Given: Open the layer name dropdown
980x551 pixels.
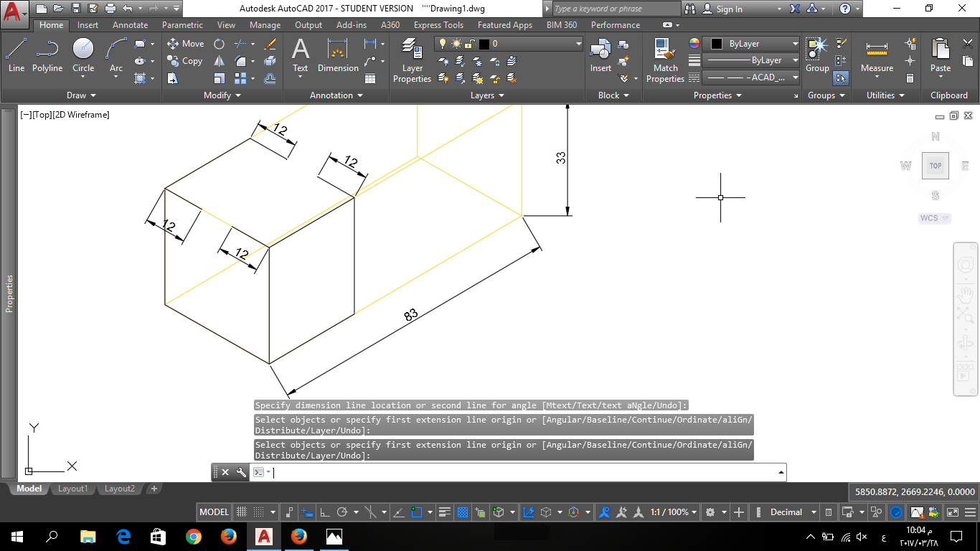Looking at the screenshot, I should (509, 44).
